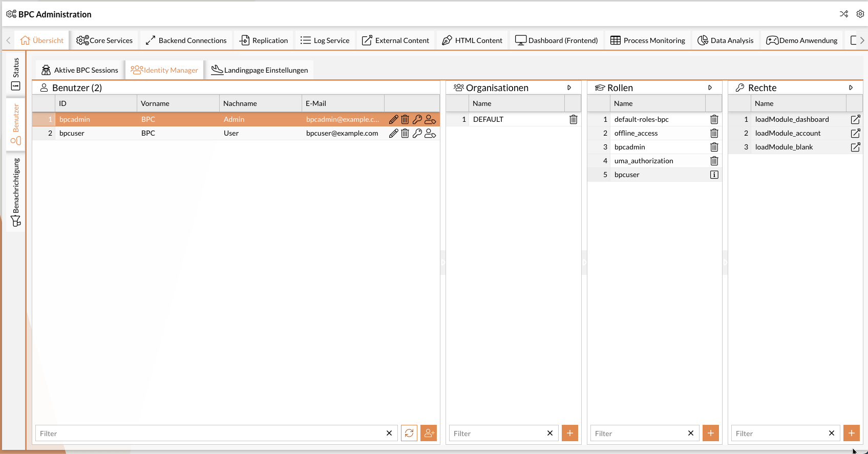Image resolution: width=868 pixels, height=454 pixels.
Task: Open the Demo Anwendung tab
Action: point(802,40)
